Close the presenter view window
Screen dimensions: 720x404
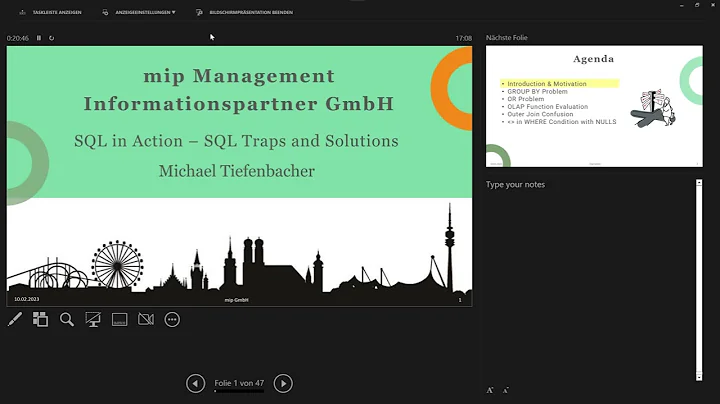(713, 5)
